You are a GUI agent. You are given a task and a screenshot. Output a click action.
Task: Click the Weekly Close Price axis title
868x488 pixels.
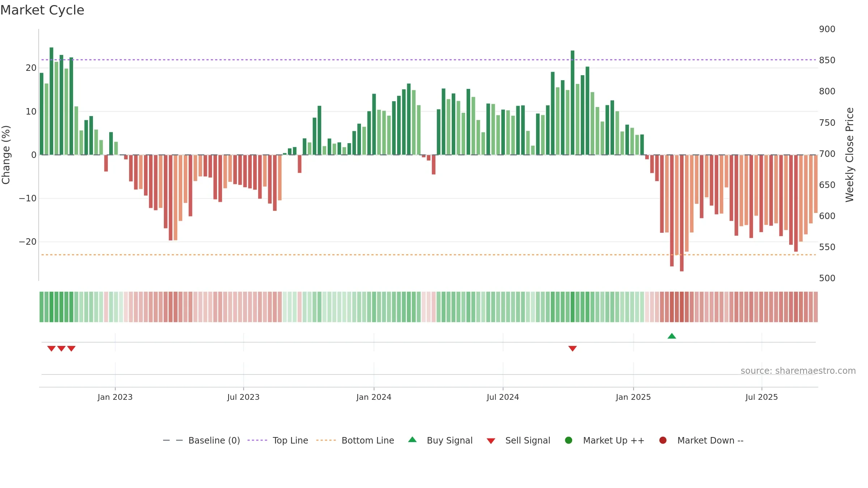point(850,155)
